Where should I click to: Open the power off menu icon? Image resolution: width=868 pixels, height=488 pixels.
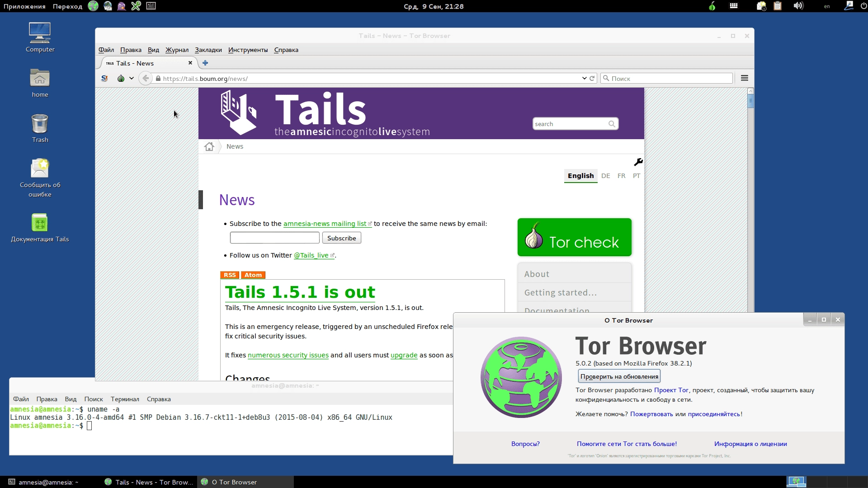pyautogui.click(x=864, y=6)
